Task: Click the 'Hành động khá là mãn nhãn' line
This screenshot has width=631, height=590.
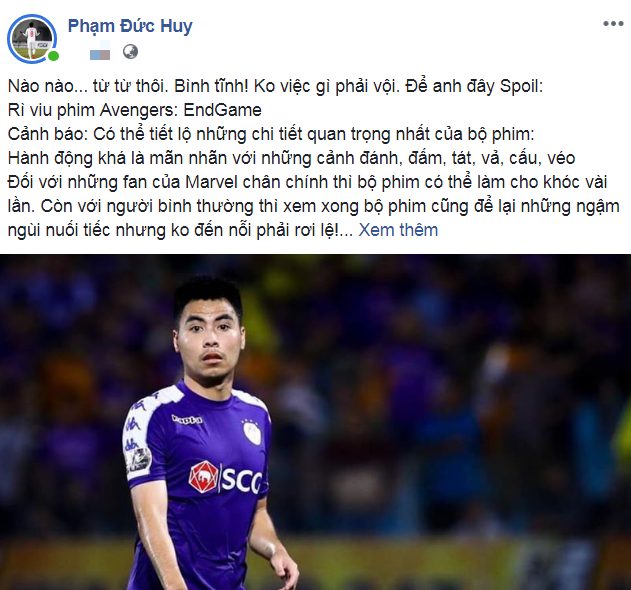Action: click(291, 158)
